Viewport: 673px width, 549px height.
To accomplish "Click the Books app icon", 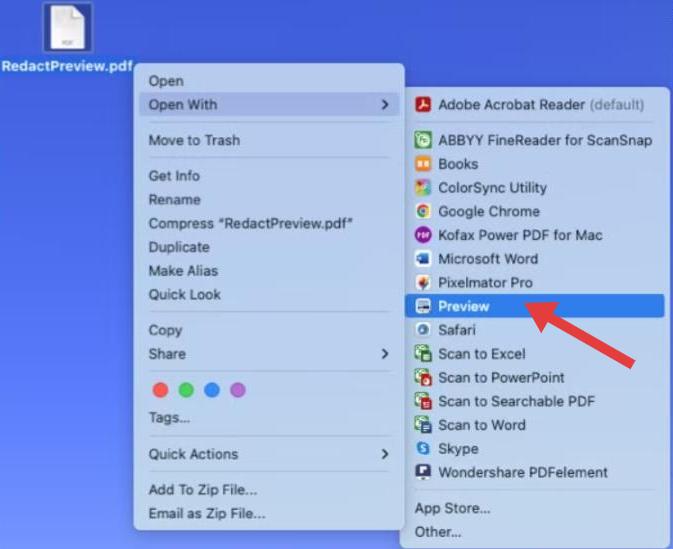I will [x=423, y=164].
